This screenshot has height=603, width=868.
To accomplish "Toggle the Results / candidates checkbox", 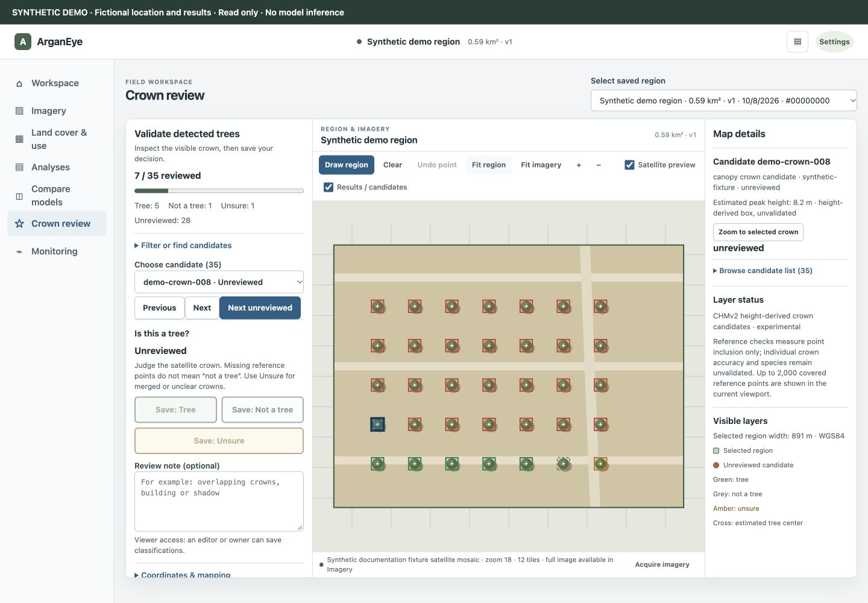I will 329,187.
